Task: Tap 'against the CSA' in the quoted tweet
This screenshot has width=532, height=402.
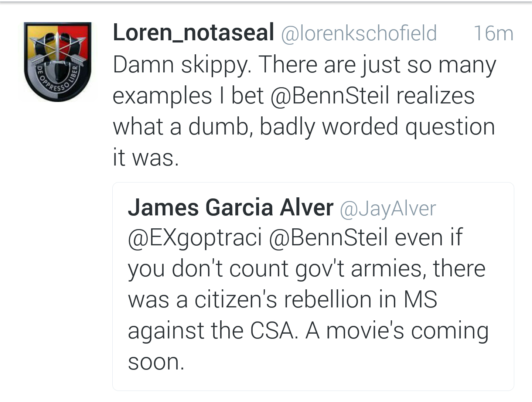Action: tap(212, 330)
